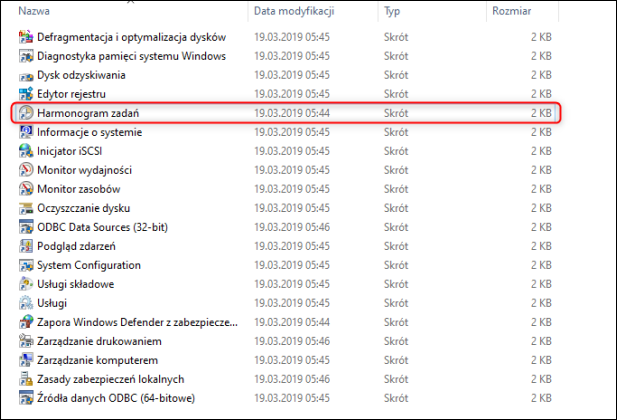Viewport: 617px width, 420px height.
Task: Click the Zarządzanie drukowaniem printer icon
Action: click(x=26, y=341)
